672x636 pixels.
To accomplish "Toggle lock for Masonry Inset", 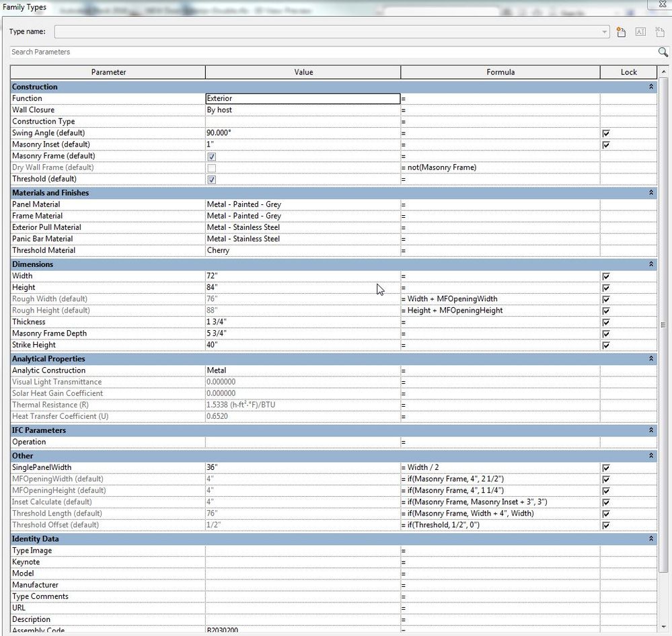I will click(x=606, y=145).
